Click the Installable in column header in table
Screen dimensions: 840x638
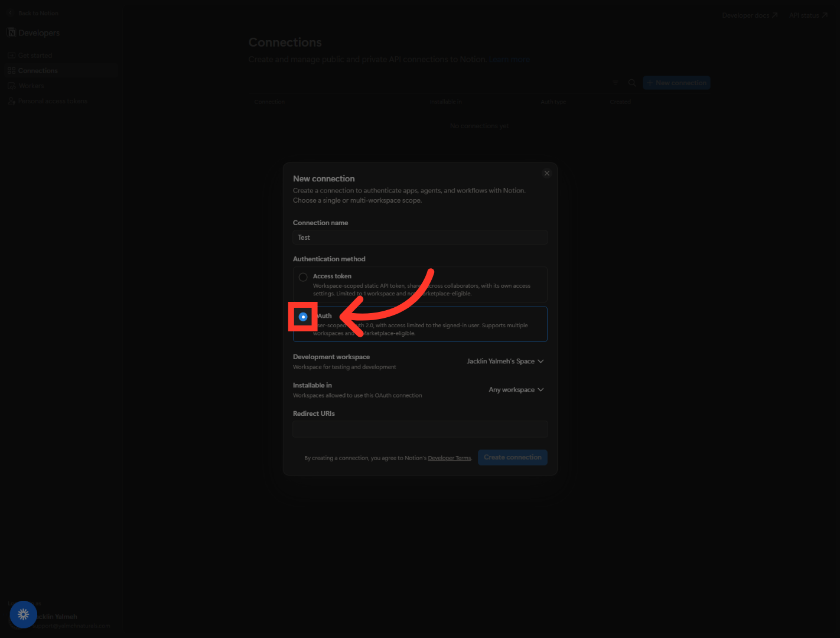[446, 102]
